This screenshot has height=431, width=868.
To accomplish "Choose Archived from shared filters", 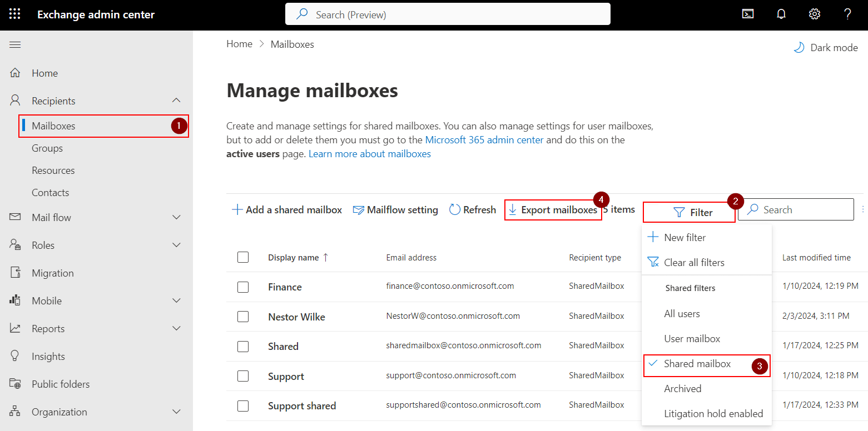I will point(682,389).
